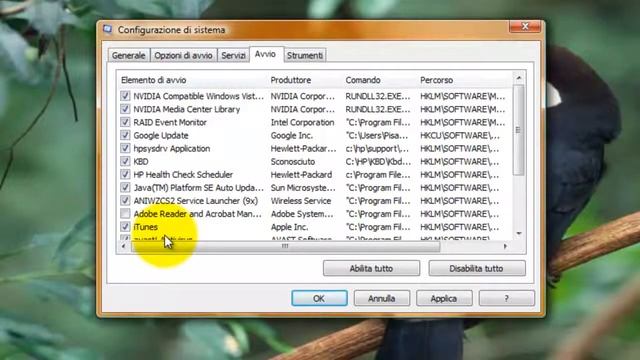Uncheck the iTunes startup item
Screen dimensions: 640x360
[x=125, y=227]
